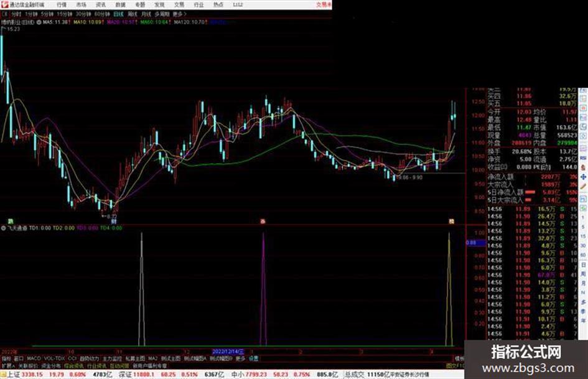Expand the bottom 更多 indicators list
The image size is (588, 379).
(240, 358)
